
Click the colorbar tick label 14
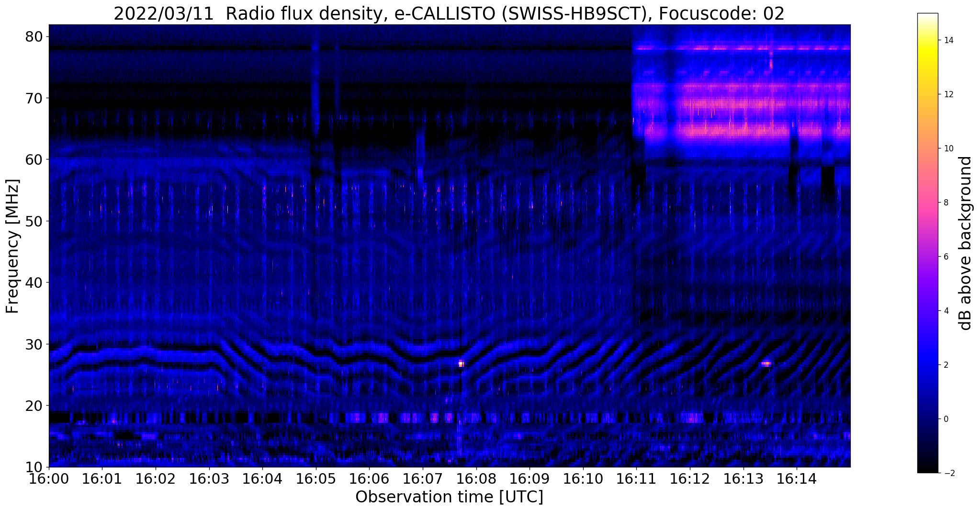(948, 41)
